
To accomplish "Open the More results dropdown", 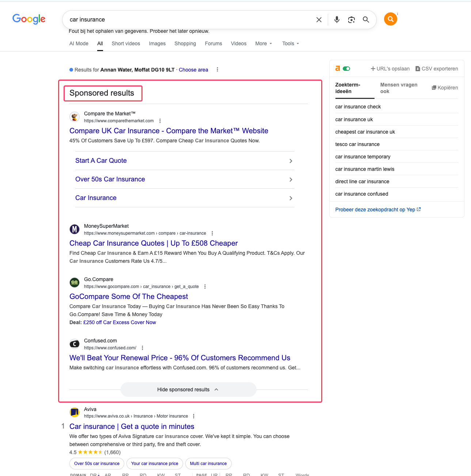I will click(x=263, y=43).
